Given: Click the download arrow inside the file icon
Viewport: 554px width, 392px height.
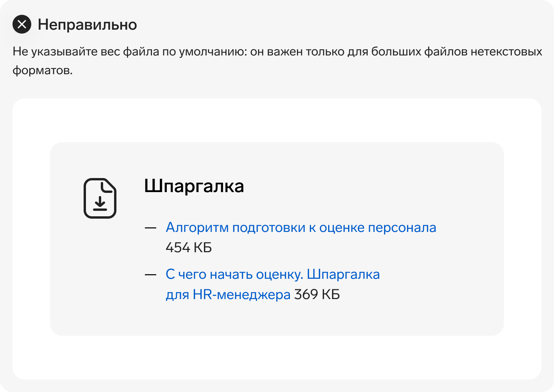Looking at the screenshot, I should pos(100,203).
